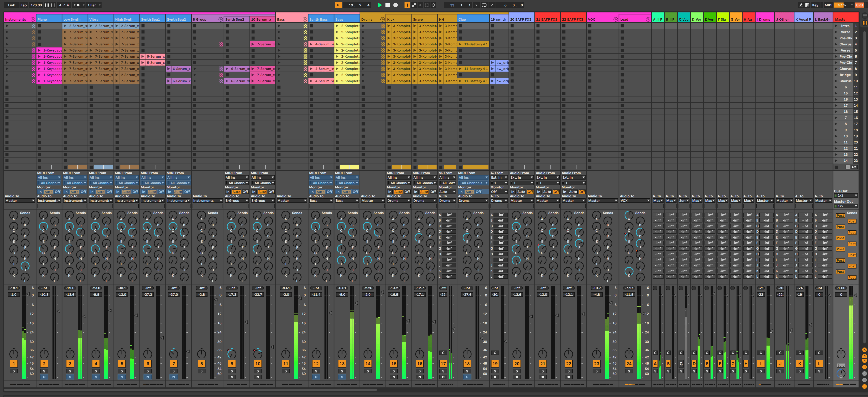Click the Arrangement Record circle button
The height and width of the screenshot is (397, 868).
pos(396,5)
